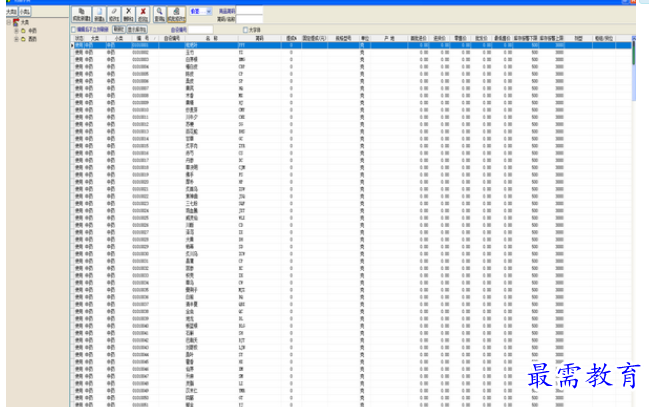Click the 库存报警上限 column header
649x407 pixels.
tap(551, 38)
